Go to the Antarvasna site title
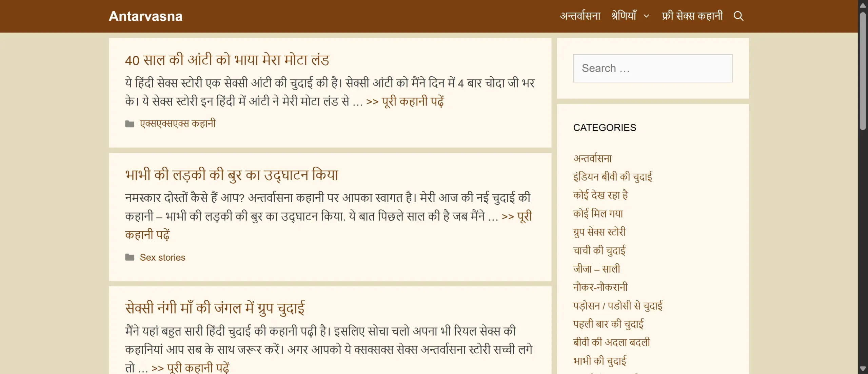 [145, 16]
